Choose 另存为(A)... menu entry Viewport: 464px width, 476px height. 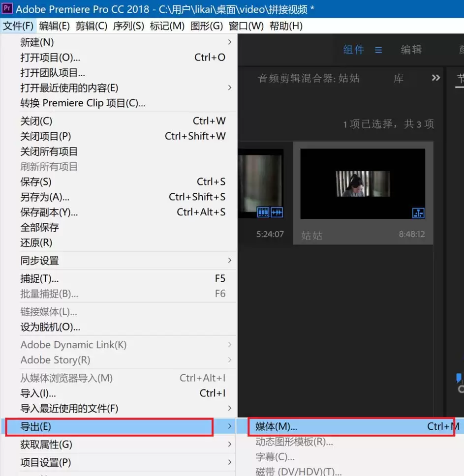[x=119, y=197]
